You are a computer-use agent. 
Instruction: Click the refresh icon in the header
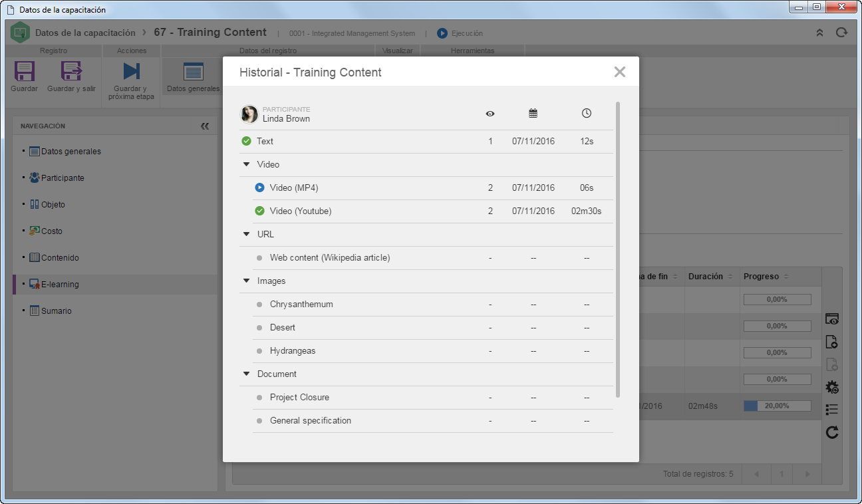842,33
